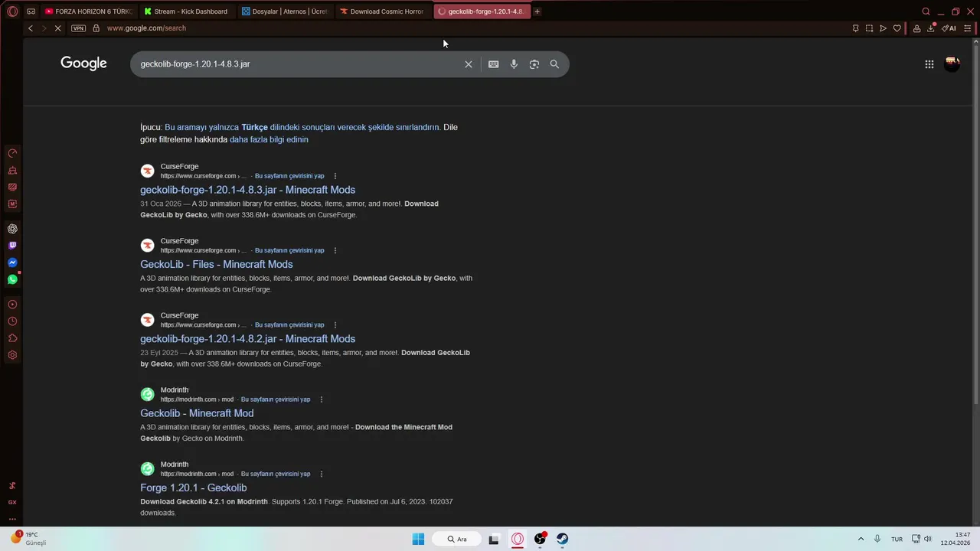Open the on-screen keyboard input tool
980x551 pixels.
pos(494,64)
